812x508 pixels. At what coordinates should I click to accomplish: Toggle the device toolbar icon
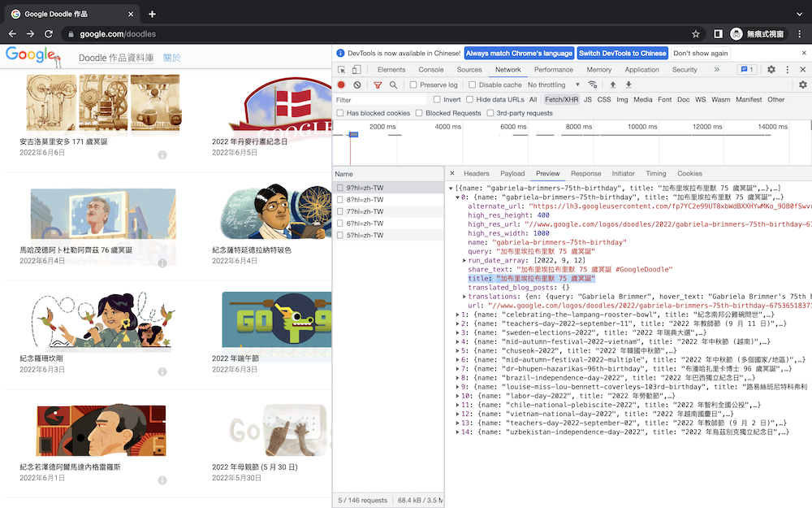pos(356,69)
